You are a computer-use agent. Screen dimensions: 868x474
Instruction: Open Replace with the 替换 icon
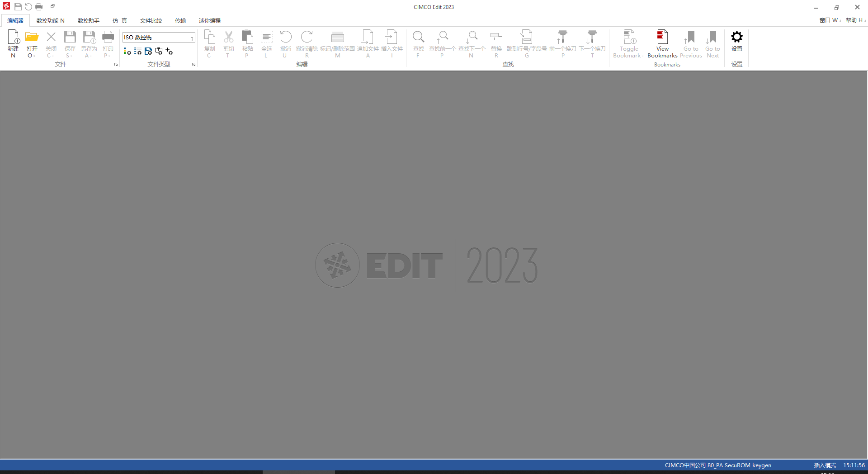pos(496,43)
